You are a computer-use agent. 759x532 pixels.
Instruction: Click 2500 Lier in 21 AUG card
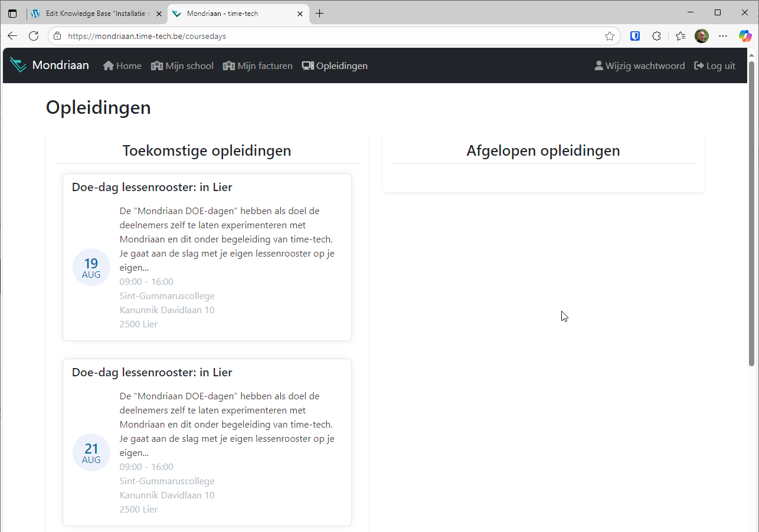[x=139, y=510]
